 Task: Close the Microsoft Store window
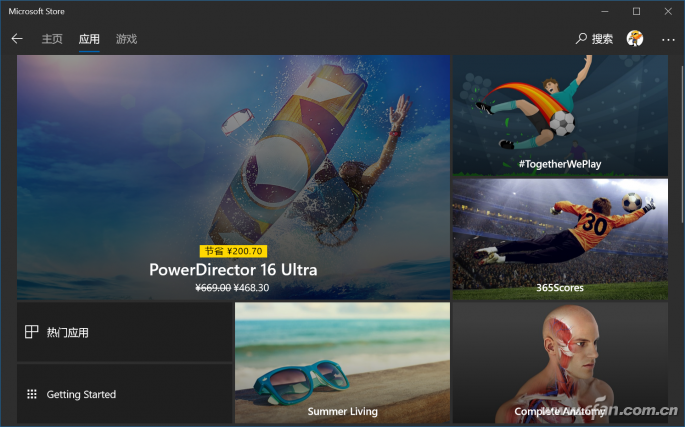[x=668, y=11]
